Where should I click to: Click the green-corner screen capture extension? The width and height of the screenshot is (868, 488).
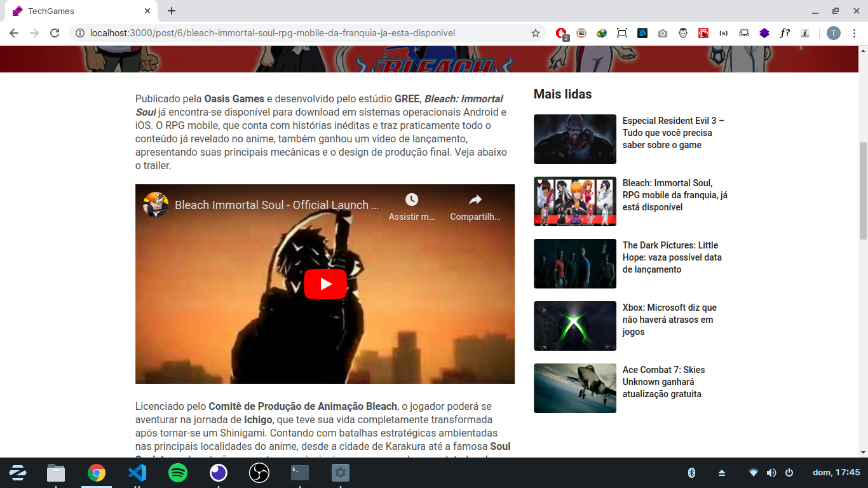622,33
